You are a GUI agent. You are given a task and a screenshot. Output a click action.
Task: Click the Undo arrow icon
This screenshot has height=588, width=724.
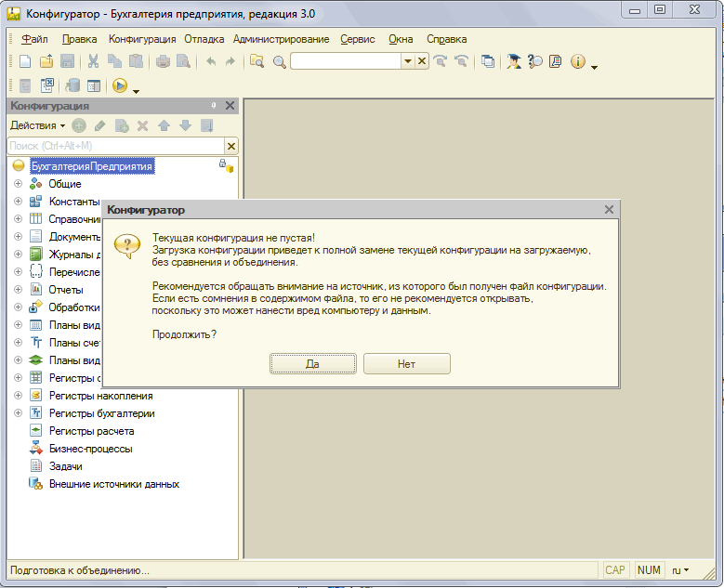[x=211, y=61]
